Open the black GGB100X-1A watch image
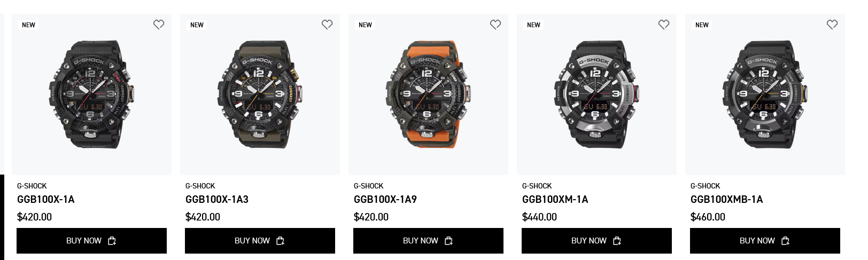868x260 pixels. 91,94
